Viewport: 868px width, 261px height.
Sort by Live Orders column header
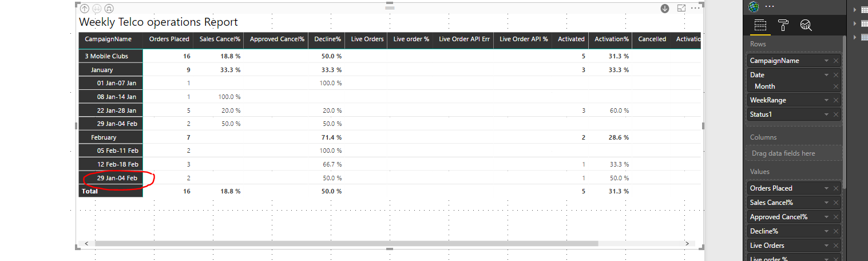click(x=366, y=39)
